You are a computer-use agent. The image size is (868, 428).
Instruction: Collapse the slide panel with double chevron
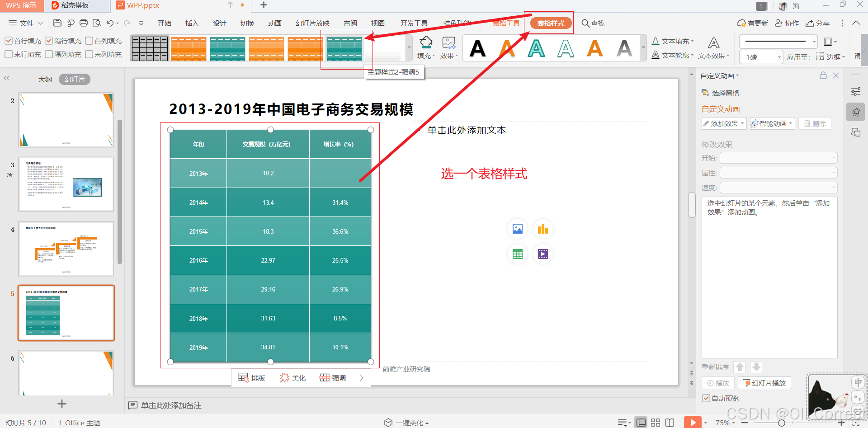[x=6, y=78]
